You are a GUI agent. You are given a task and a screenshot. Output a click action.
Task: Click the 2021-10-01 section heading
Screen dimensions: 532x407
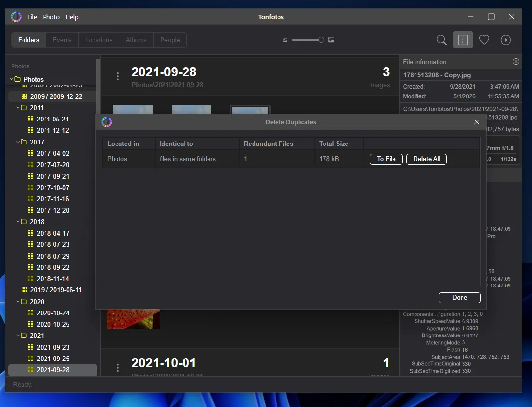pos(163,363)
